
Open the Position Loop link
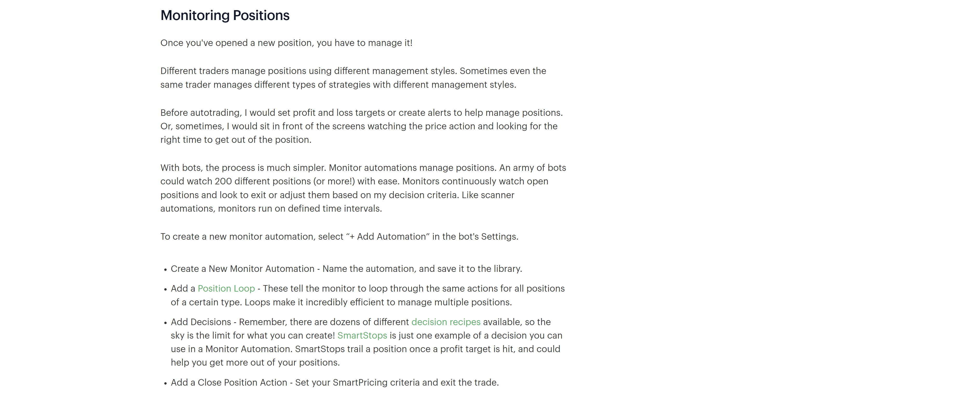tap(226, 288)
